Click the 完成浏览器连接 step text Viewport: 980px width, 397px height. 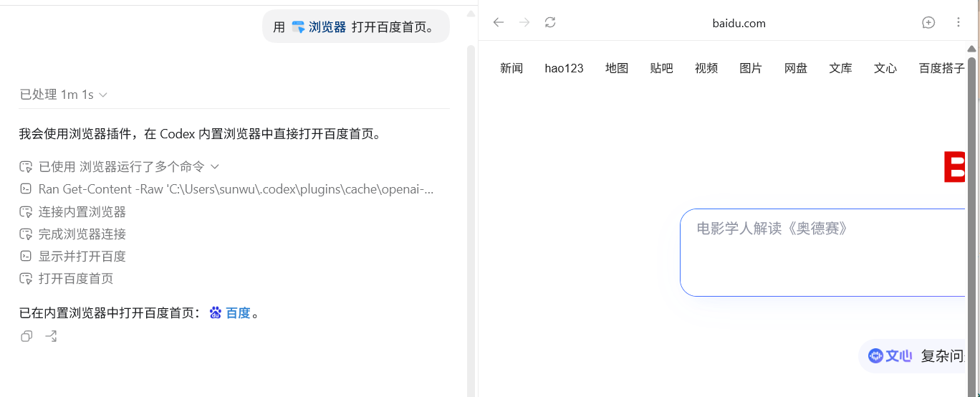tap(82, 234)
